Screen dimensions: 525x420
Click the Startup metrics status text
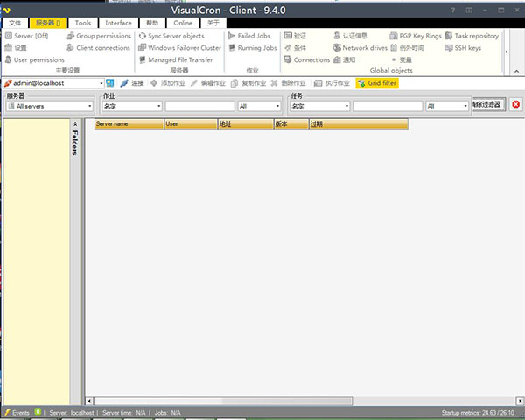coord(478,413)
